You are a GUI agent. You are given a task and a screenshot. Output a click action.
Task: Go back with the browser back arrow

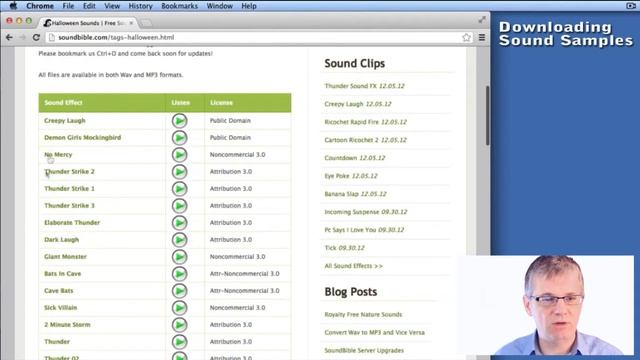pyautogui.click(x=9, y=37)
